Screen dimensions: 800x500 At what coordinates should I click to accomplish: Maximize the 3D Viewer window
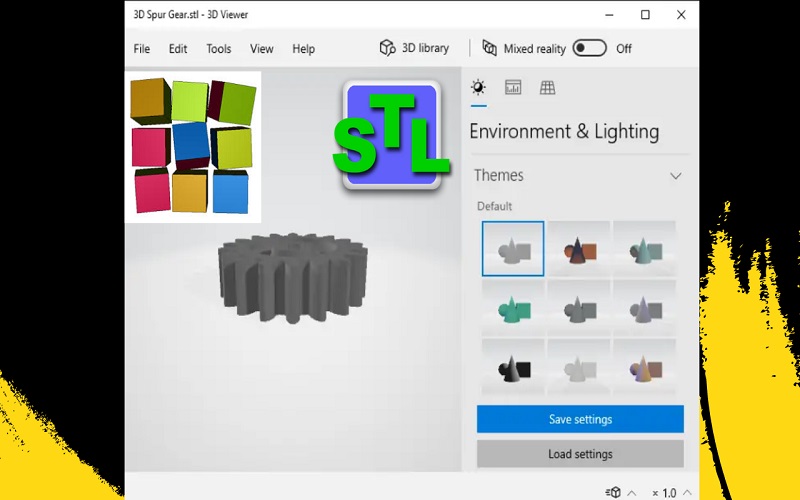tap(645, 15)
